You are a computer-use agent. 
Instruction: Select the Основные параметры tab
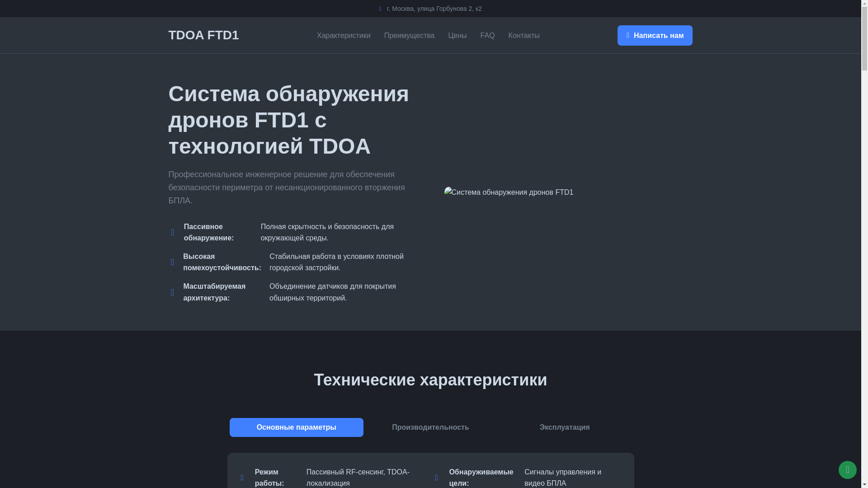coord(296,427)
